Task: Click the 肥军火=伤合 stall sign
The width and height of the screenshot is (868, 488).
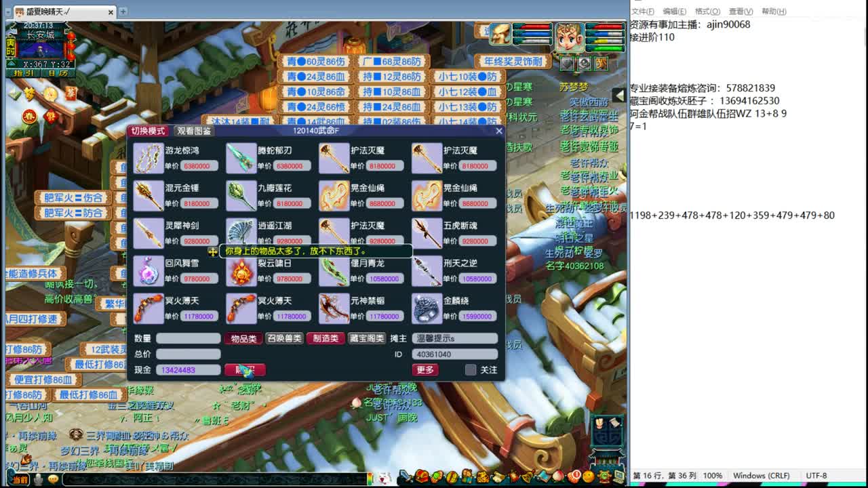Action: 73,198
